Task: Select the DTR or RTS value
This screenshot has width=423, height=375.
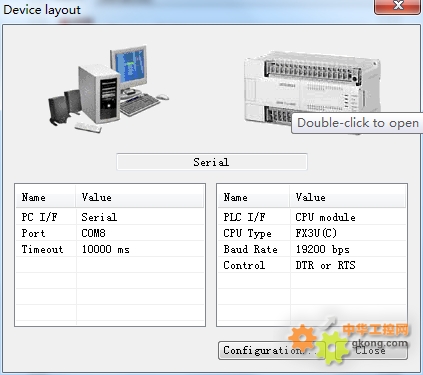Action: coord(325,265)
